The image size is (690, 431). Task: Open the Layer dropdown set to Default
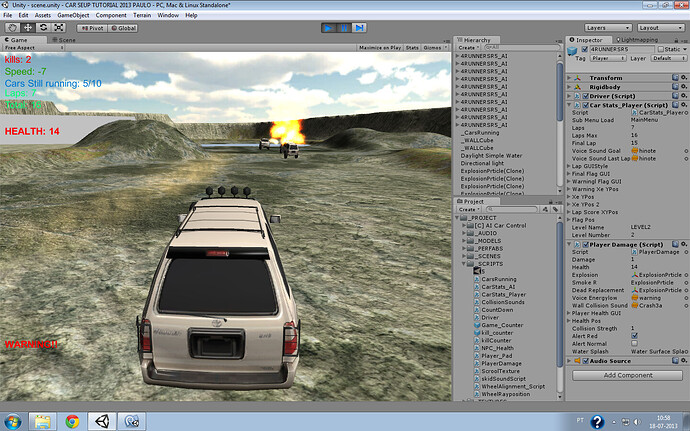click(x=669, y=58)
